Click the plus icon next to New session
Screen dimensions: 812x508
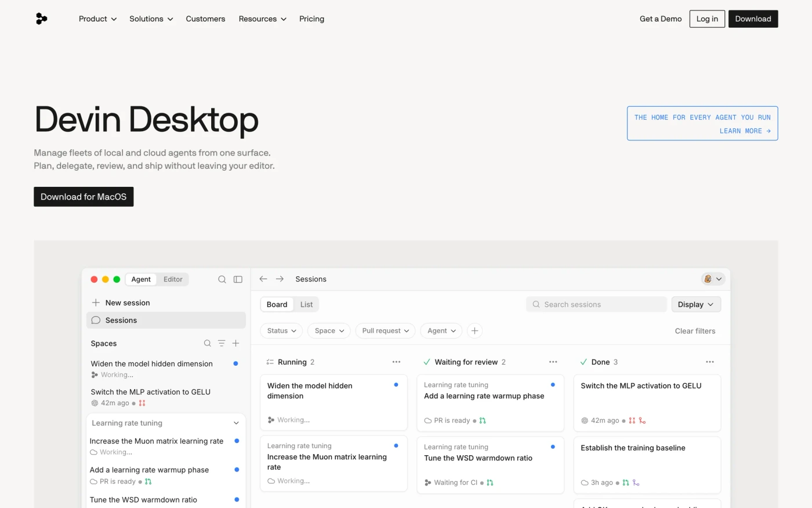pos(96,303)
